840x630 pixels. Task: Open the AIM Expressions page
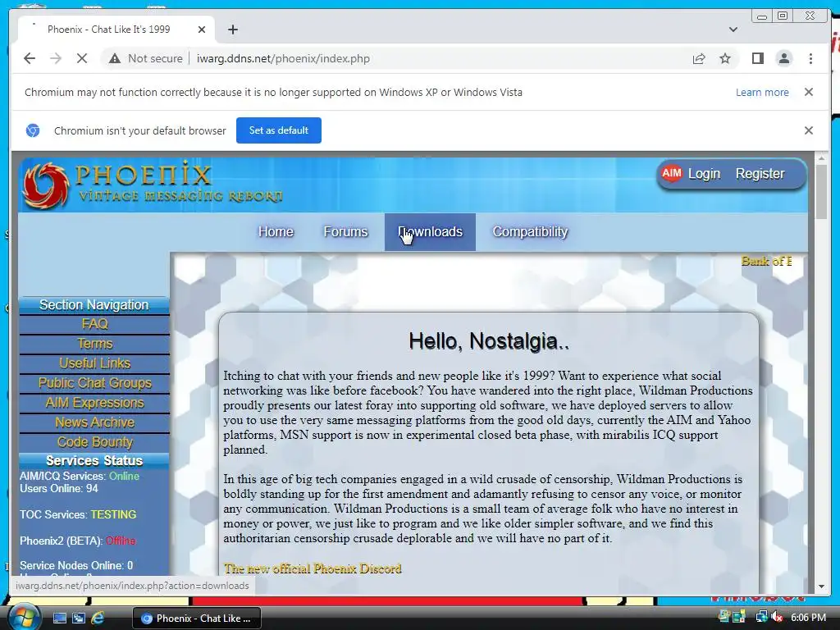point(95,403)
